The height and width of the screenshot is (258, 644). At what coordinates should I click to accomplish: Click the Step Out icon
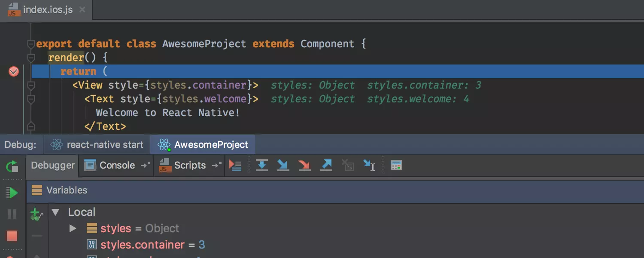pos(326,166)
